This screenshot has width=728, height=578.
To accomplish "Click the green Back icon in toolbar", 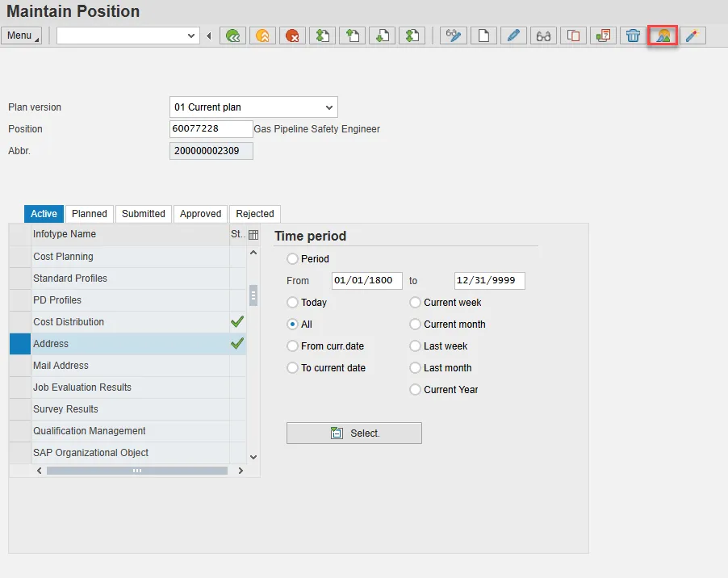I will point(234,36).
